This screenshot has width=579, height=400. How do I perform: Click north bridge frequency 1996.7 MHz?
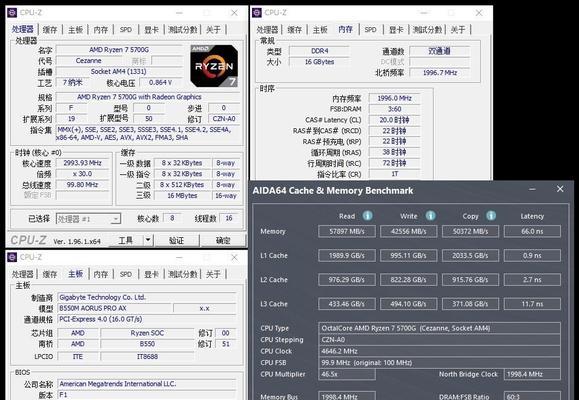pos(439,72)
